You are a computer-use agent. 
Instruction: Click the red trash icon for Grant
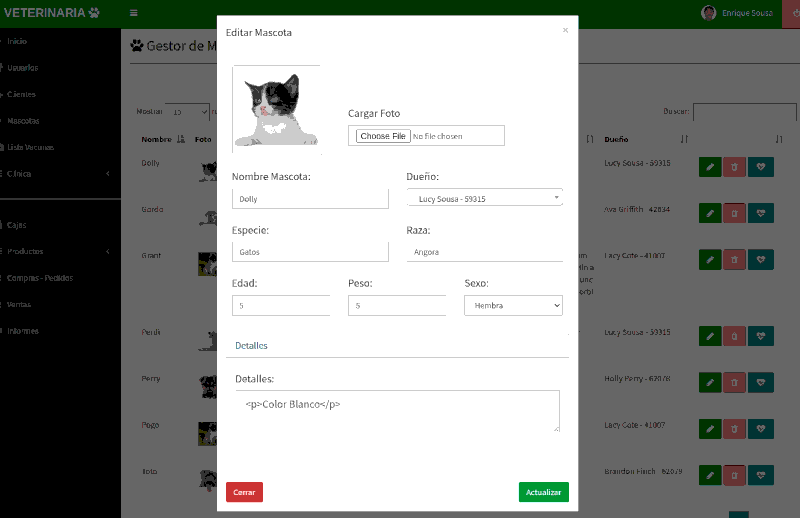[x=734, y=259]
